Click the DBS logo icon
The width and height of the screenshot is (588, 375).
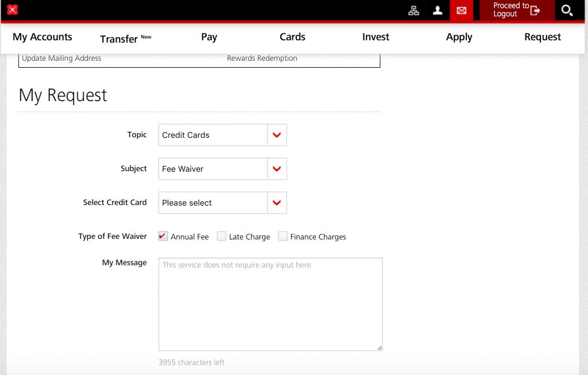click(13, 10)
